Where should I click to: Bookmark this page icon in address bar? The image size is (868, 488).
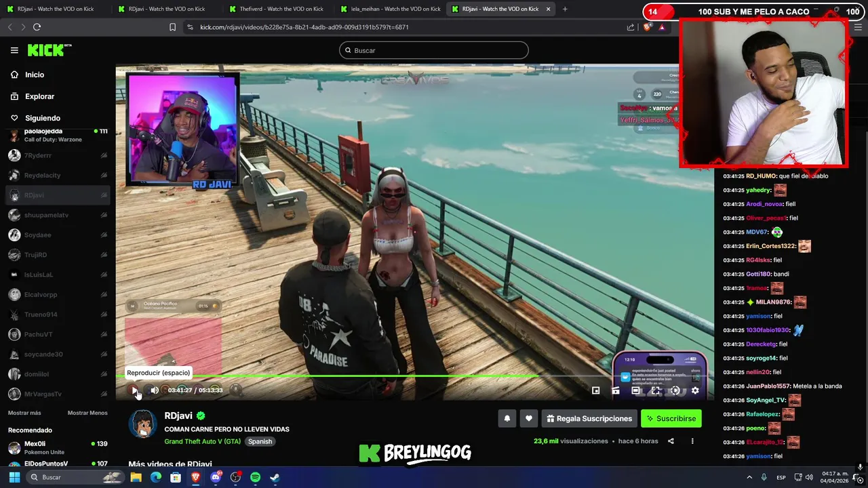point(172,27)
